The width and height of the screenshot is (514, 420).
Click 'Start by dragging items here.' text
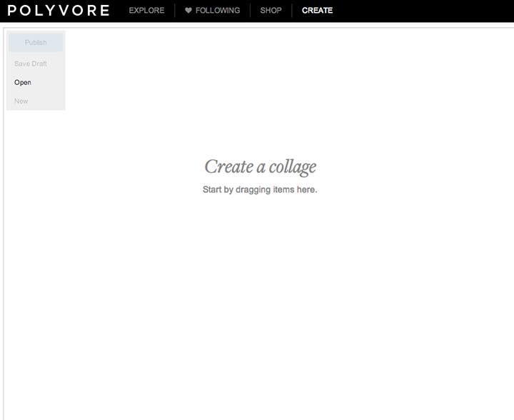click(260, 189)
